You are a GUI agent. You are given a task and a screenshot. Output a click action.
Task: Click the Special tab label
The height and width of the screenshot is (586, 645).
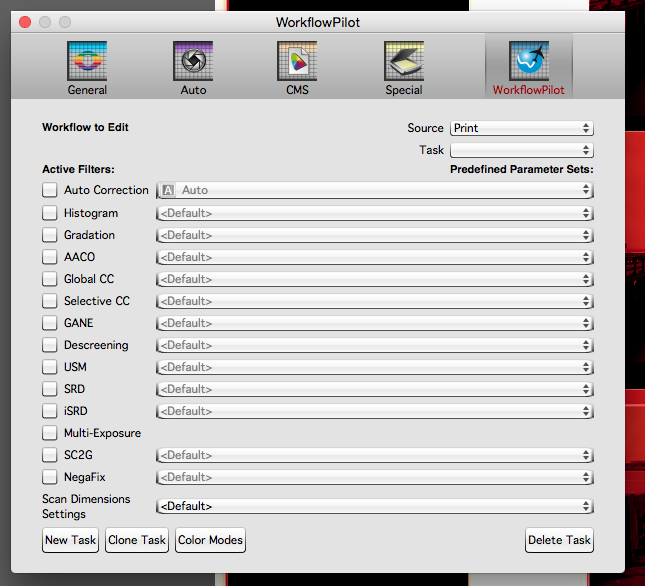[x=404, y=90]
